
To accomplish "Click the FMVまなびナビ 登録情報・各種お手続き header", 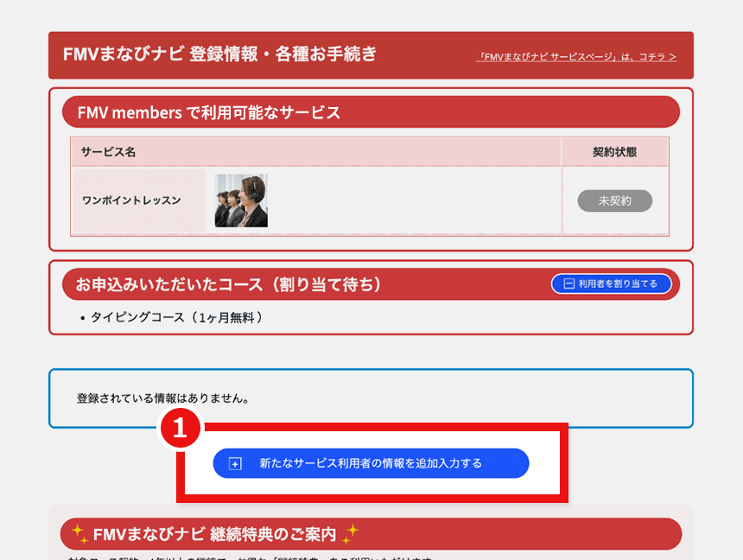I will pyautogui.click(x=219, y=54).
